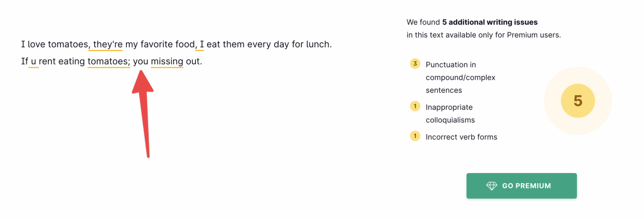Place cursor on the word "rent"
Image resolution: width=644 pixels, height=218 pixels.
[48, 61]
